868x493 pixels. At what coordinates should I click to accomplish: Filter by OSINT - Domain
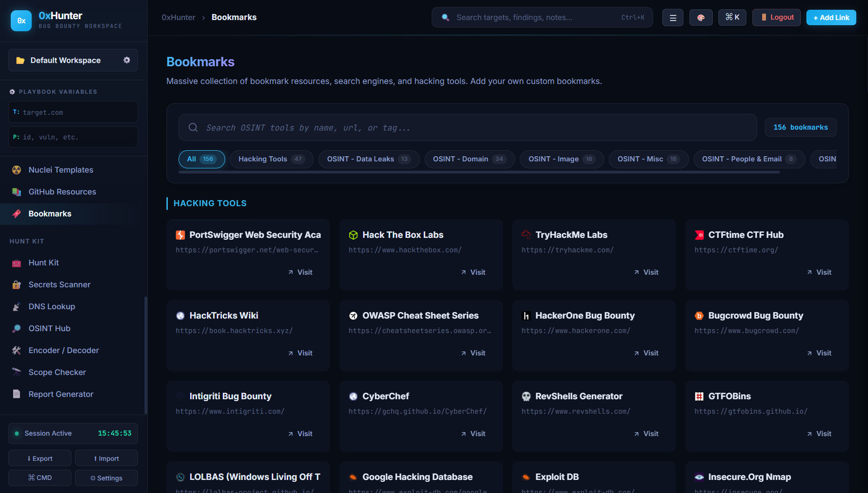469,159
